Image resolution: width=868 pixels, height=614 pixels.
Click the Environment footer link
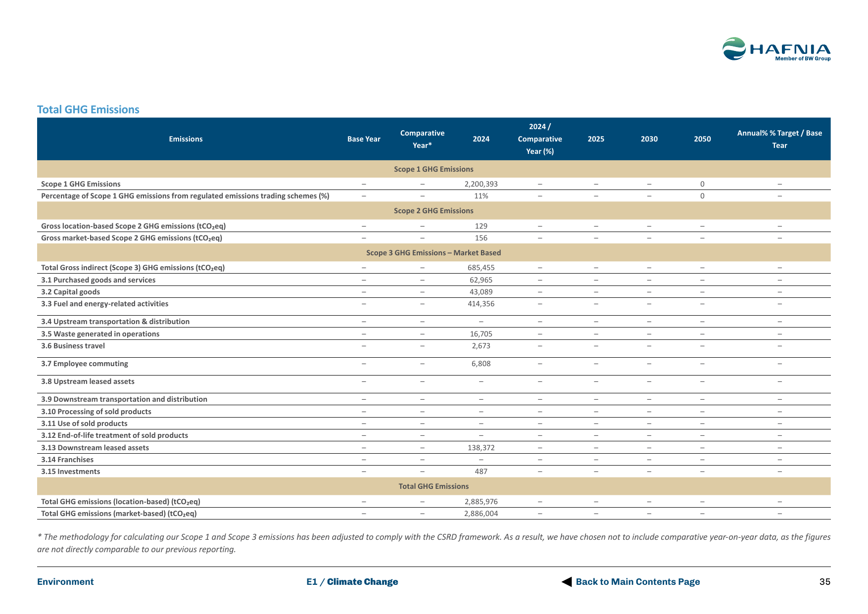[x=65, y=582]
